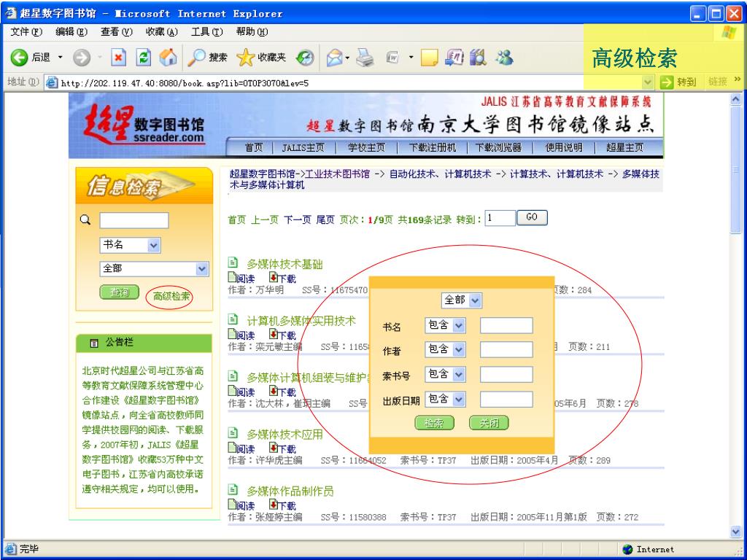Click the Edit with Word toolbar icon
This screenshot has height=560, width=747.
[392, 58]
